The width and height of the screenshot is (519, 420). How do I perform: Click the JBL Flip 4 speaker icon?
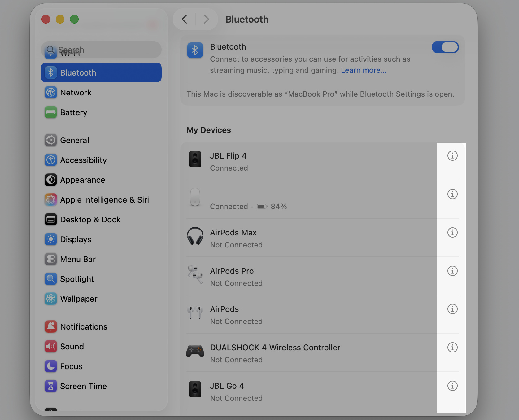[x=195, y=159]
